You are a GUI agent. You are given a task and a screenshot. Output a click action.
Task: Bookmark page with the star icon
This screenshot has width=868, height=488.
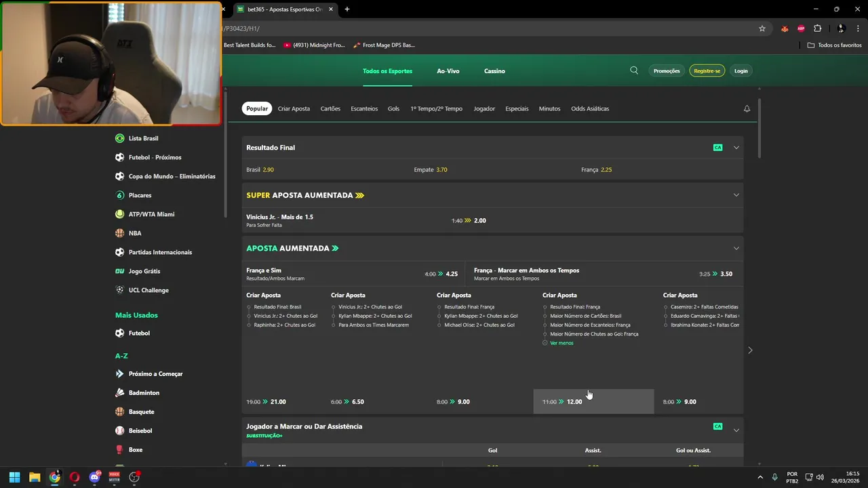point(762,28)
